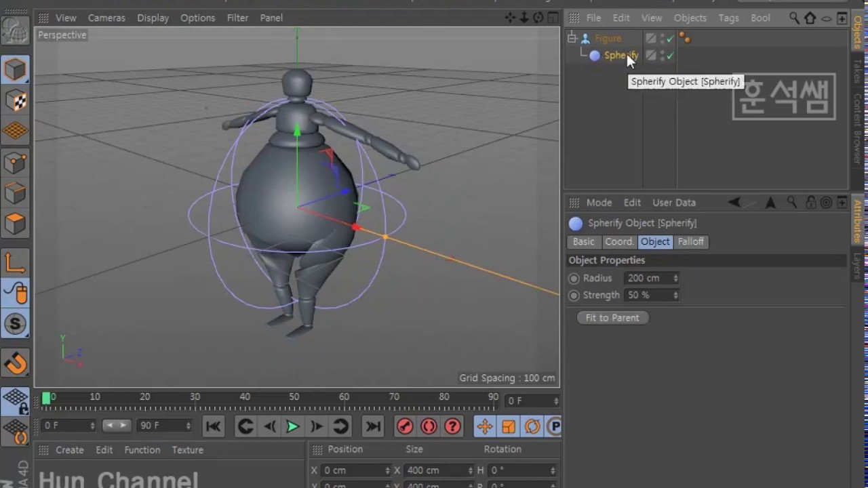
Task: Open Object Manager search magnifier
Action: pos(794,18)
